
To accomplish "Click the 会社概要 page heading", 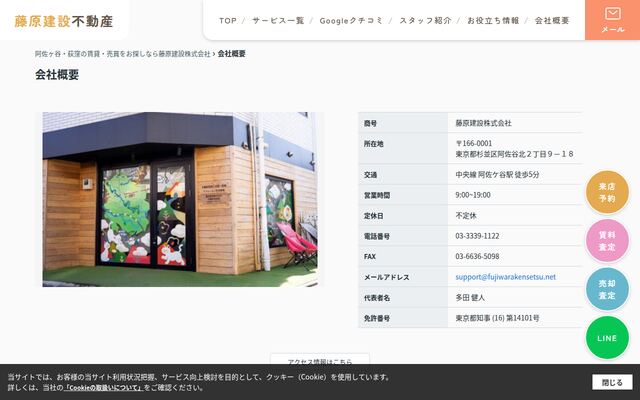I will pyautogui.click(x=57, y=75).
